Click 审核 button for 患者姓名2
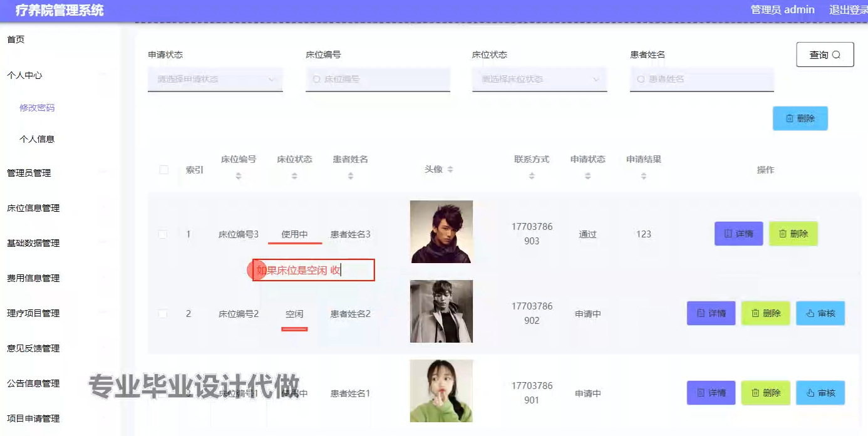 820,313
